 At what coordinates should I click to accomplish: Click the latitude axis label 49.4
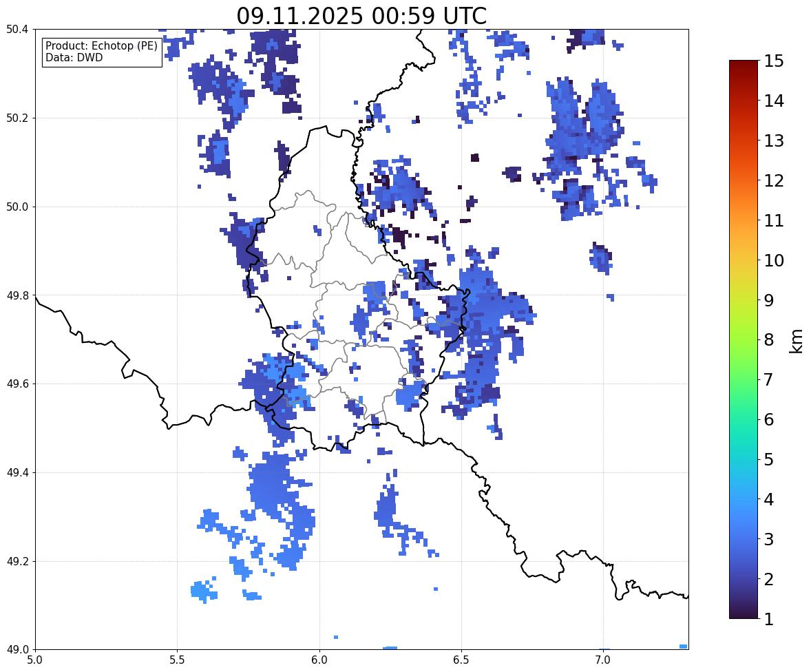pyautogui.click(x=17, y=472)
